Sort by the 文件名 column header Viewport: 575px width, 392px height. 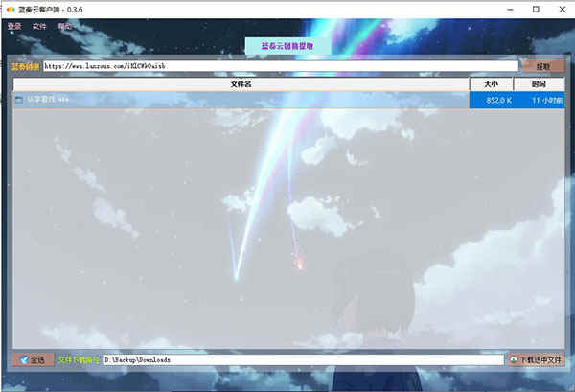tap(241, 84)
